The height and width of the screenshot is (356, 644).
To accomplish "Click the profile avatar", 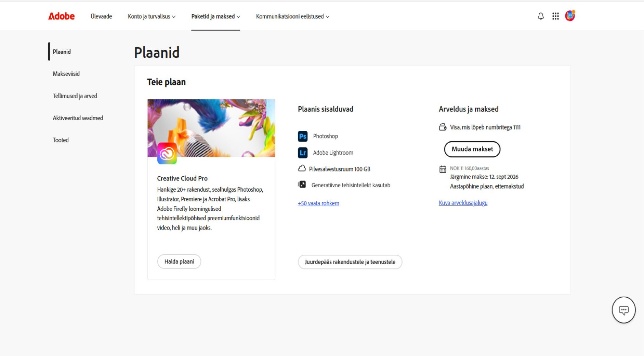I will pyautogui.click(x=569, y=15).
